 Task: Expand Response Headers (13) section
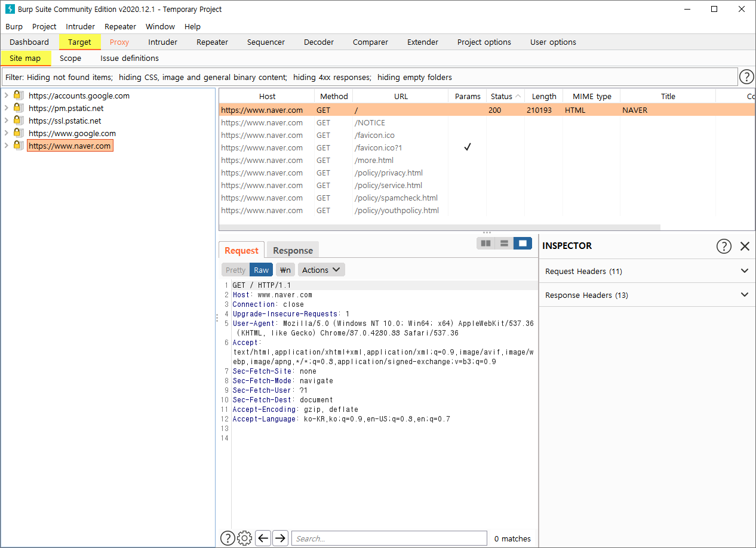647,295
